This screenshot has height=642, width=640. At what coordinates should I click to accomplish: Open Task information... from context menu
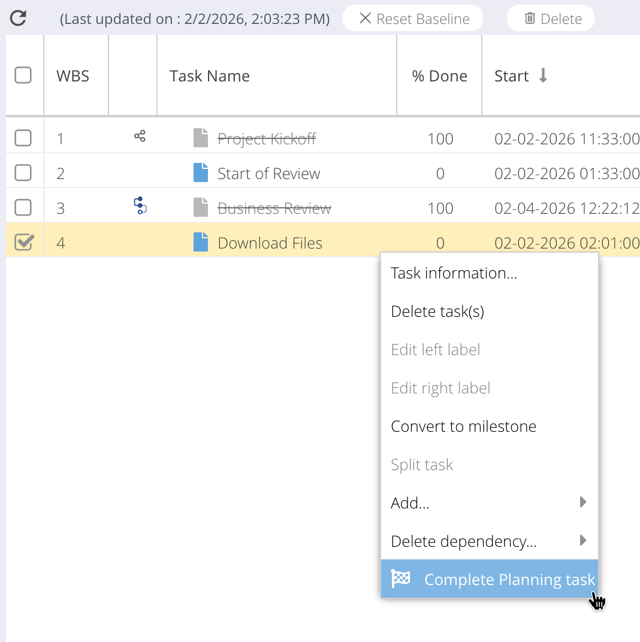(489, 273)
